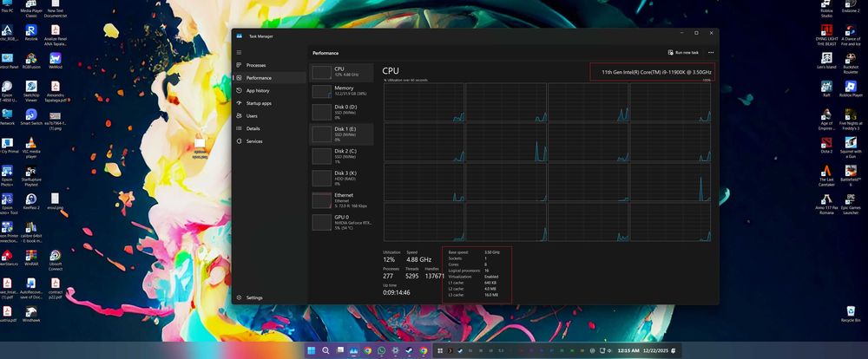Open SketchUp Viewer desktop shortcut
This screenshot has width=868, height=359.
pos(31,91)
